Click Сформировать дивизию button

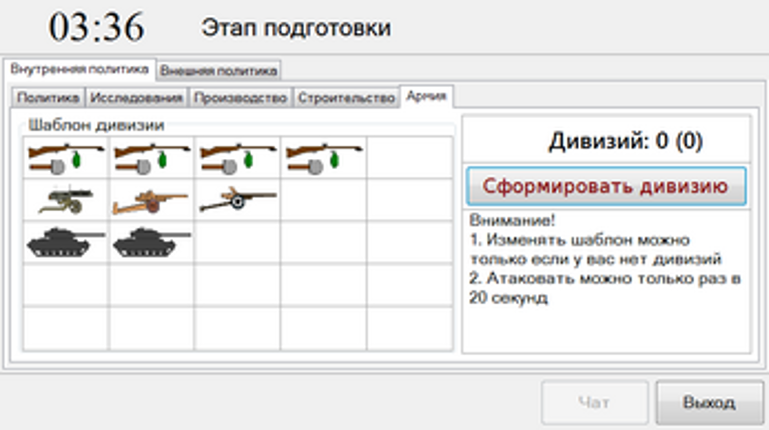click(x=606, y=186)
